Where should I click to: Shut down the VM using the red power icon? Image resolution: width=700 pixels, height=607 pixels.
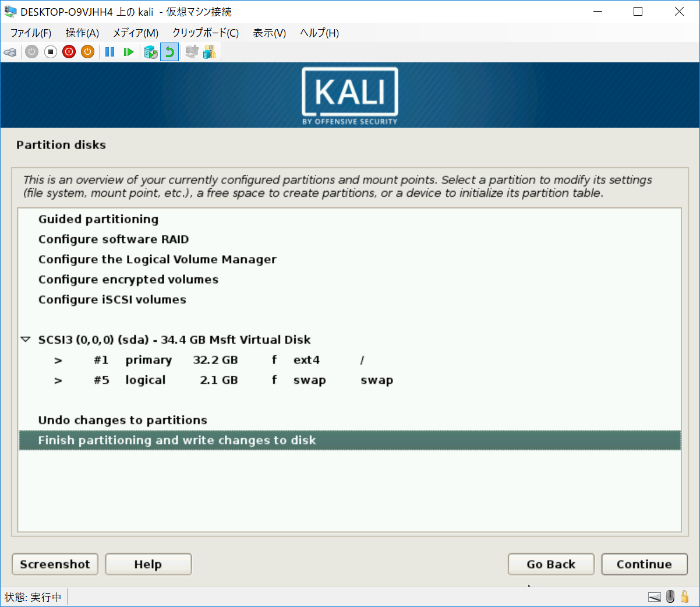pos(69,52)
